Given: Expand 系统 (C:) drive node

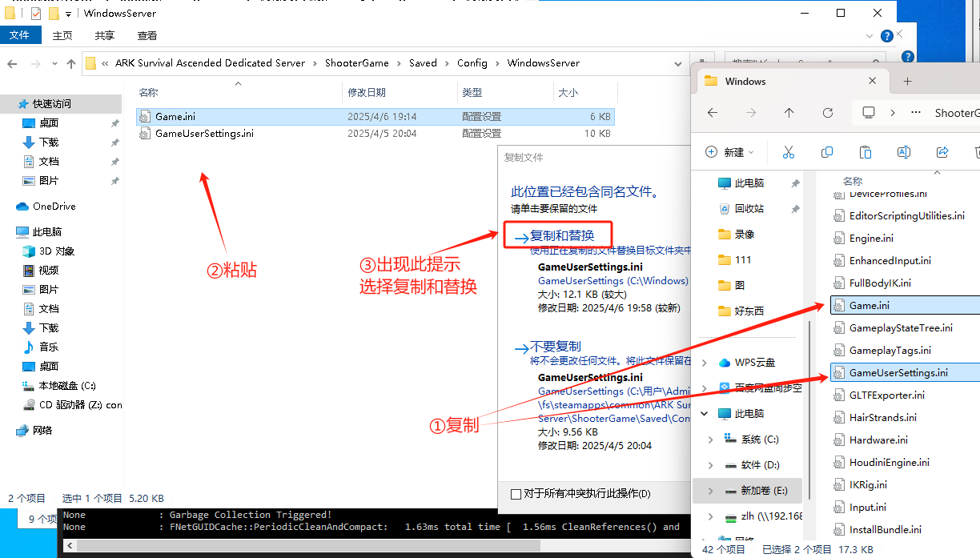Looking at the screenshot, I should pos(710,440).
